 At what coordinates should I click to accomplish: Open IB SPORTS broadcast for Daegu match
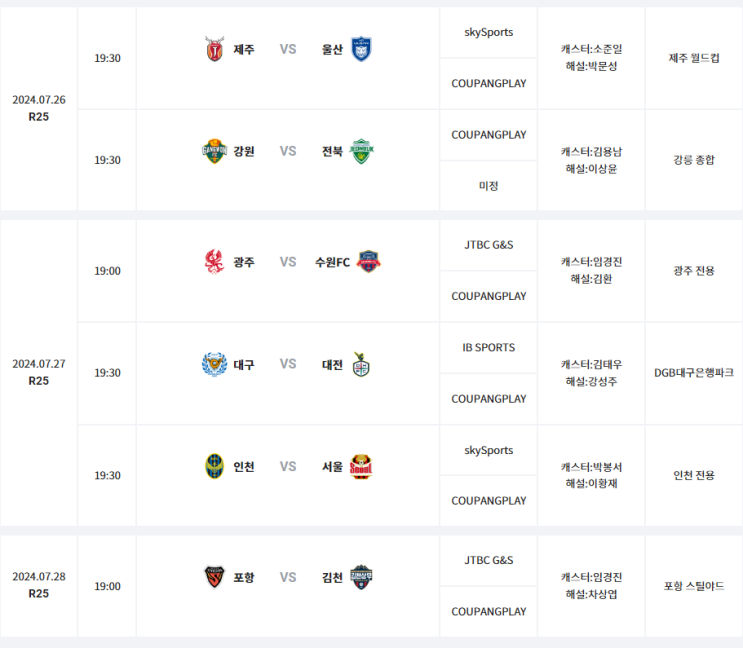(488, 348)
